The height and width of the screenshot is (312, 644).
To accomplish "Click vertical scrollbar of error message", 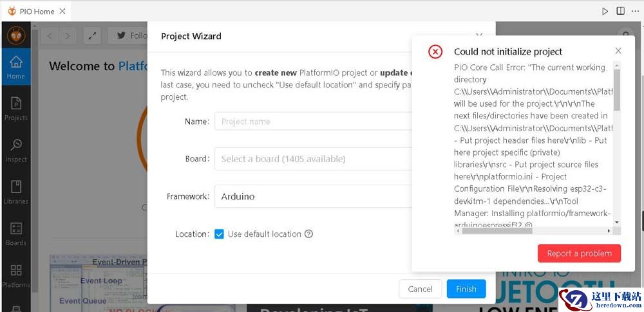I will (617, 89).
